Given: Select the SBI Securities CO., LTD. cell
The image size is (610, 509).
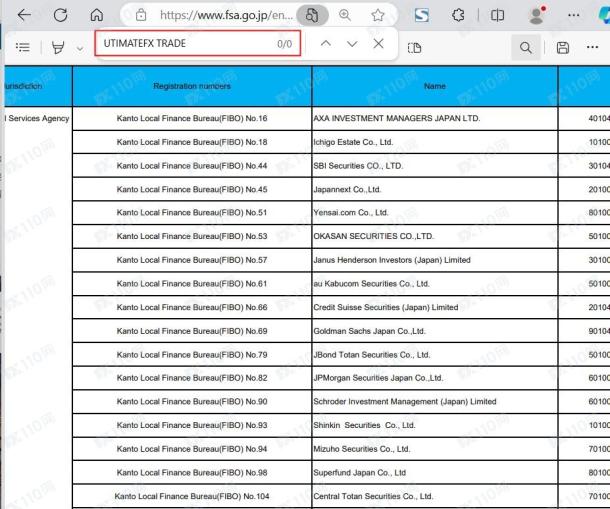Looking at the screenshot, I should tap(435, 166).
